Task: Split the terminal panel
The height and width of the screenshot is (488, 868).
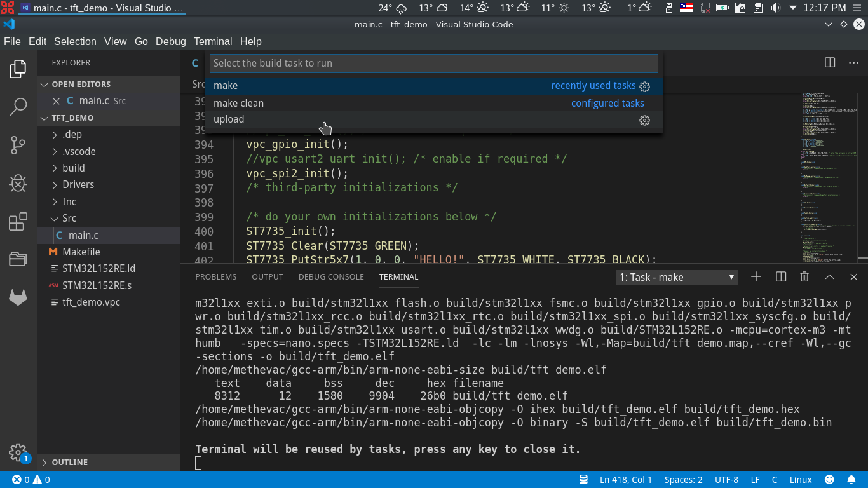Action: (781, 277)
